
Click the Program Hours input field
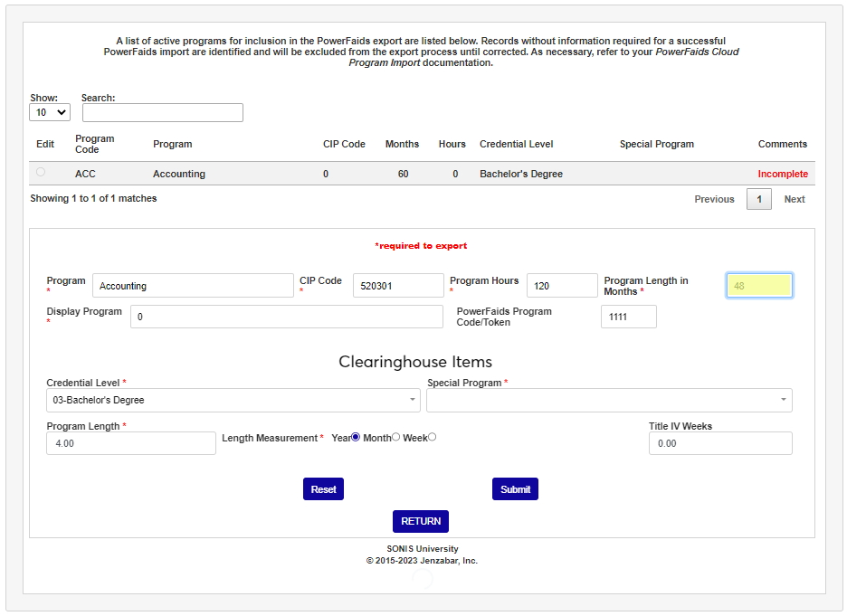pyautogui.click(x=562, y=286)
